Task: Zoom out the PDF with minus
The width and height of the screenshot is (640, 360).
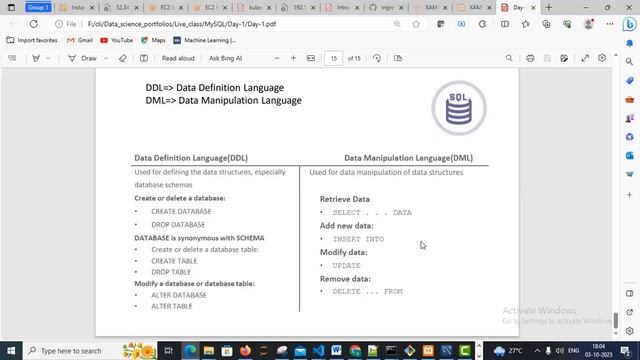Action: pyautogui.click(x=277, y=58)
